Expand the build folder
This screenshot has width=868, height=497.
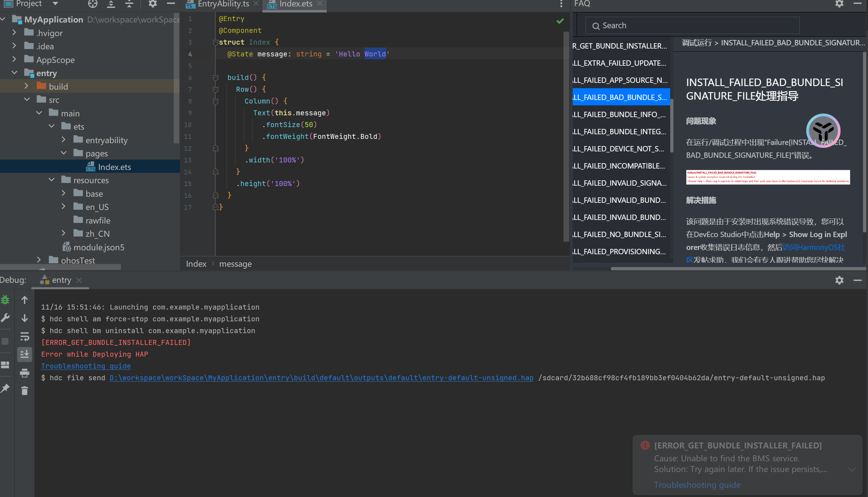pos(26,86)
